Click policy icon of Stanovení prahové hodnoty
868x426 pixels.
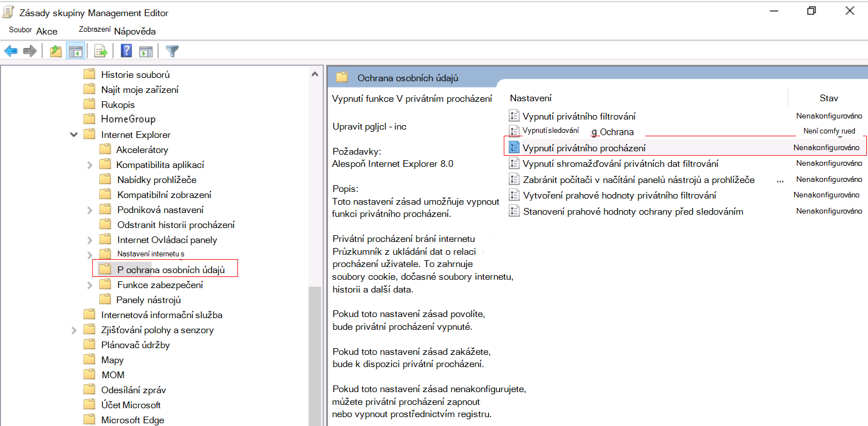pos(514,211)
